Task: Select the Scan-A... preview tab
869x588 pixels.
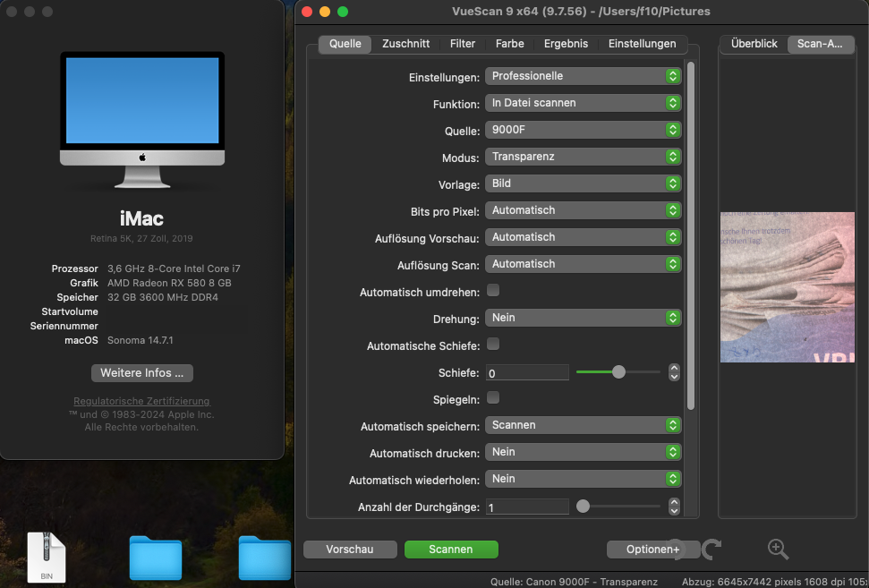Action: point(821,44)
